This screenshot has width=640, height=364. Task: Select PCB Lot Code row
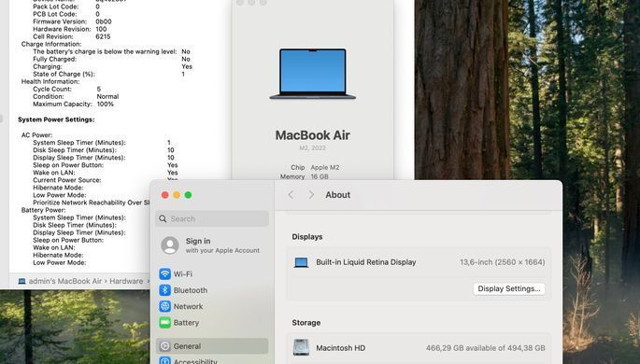[66, 14]
